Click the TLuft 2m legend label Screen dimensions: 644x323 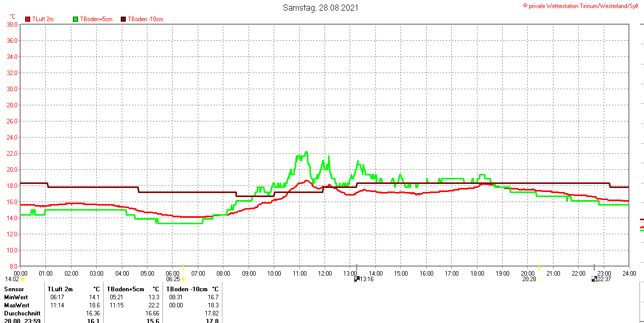point(43,19)
